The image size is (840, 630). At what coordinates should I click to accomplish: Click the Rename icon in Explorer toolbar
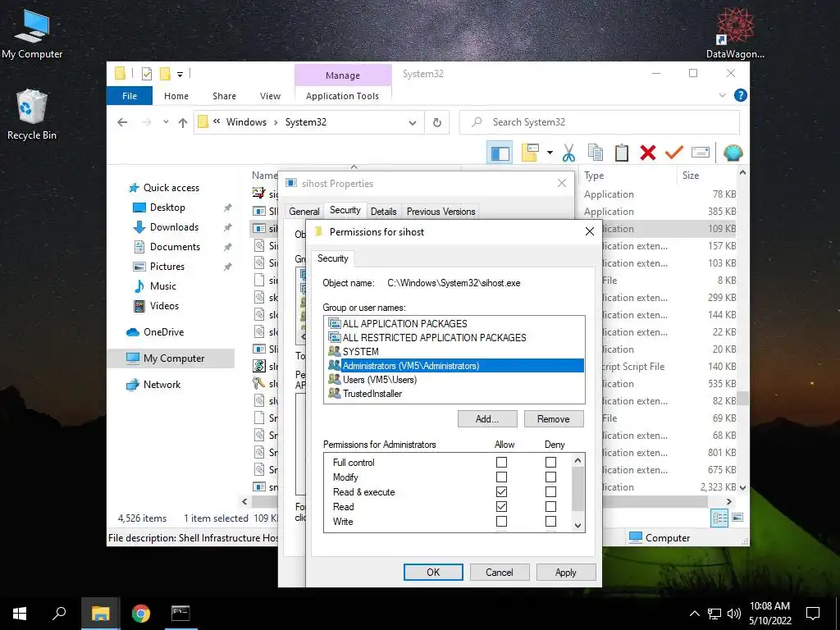701,153
